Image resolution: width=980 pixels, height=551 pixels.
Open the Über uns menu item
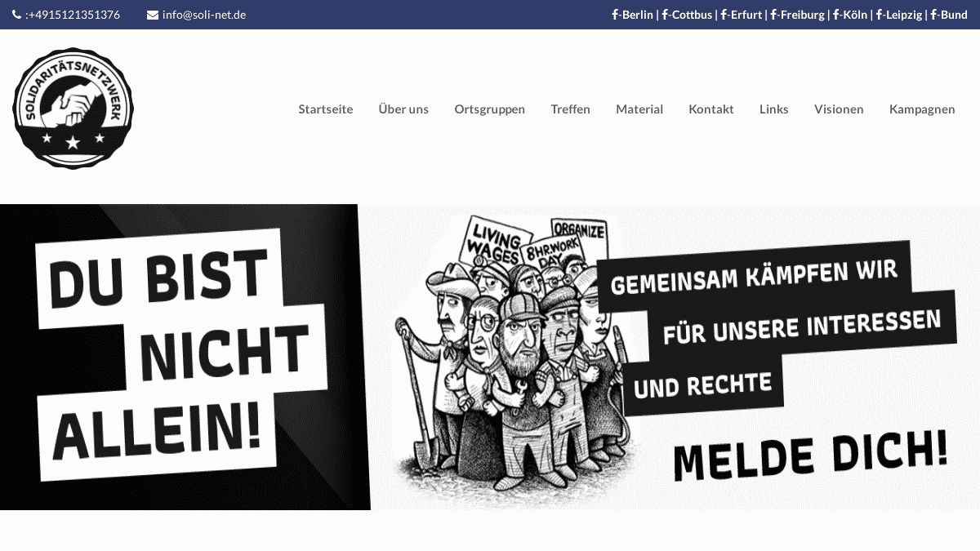[403, 109]
